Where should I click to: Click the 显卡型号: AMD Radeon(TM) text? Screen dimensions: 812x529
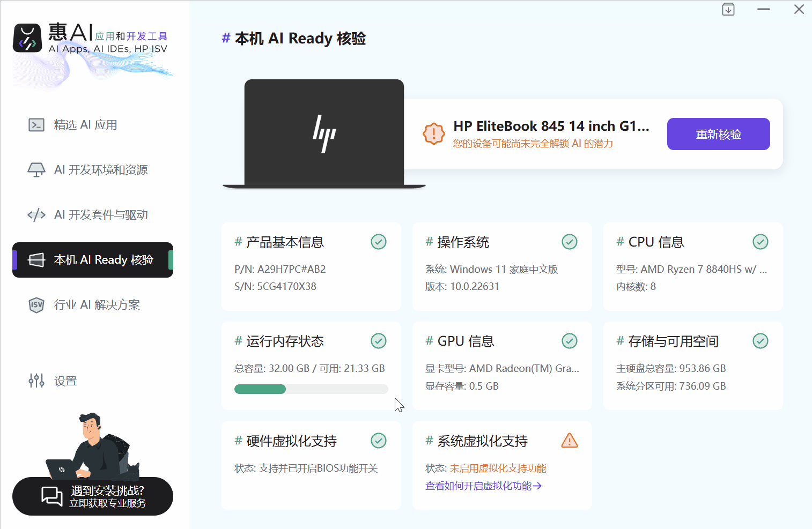502,368
